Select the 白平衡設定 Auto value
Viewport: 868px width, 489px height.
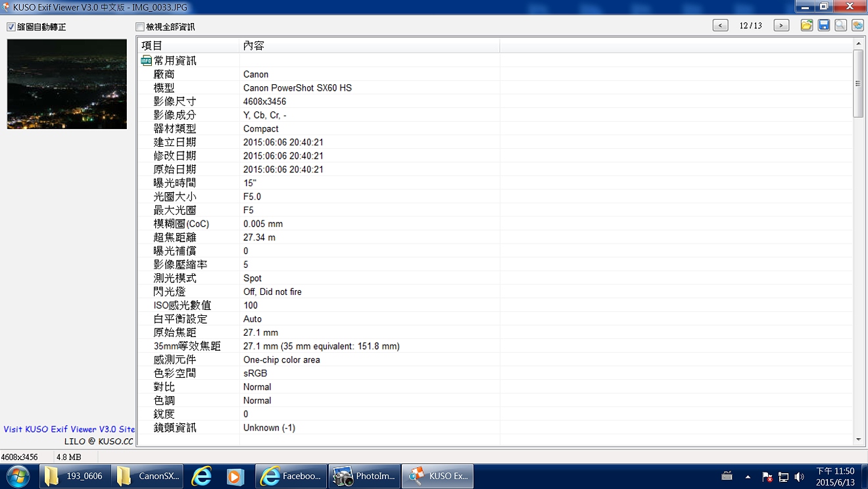[253, 319]
